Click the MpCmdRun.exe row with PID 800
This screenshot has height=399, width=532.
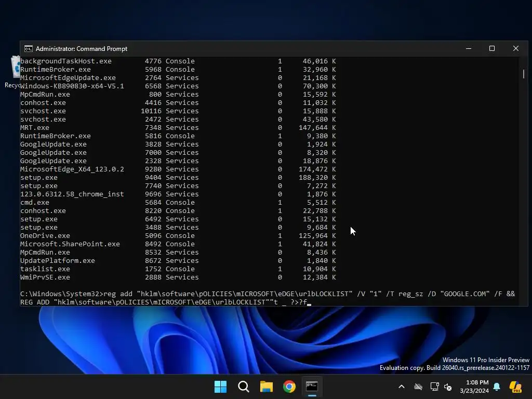(178, 95)
